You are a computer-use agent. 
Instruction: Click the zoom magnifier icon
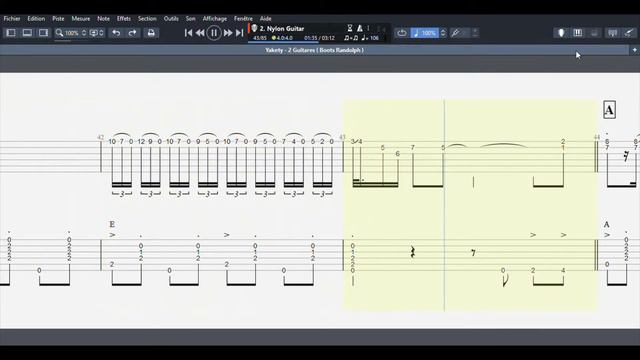pos(59,33)
